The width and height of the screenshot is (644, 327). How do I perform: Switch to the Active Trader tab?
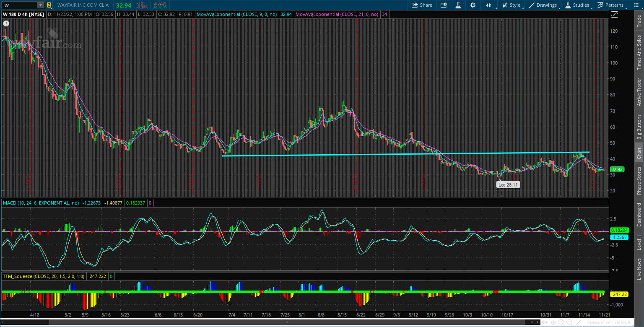tap(639, 92)
